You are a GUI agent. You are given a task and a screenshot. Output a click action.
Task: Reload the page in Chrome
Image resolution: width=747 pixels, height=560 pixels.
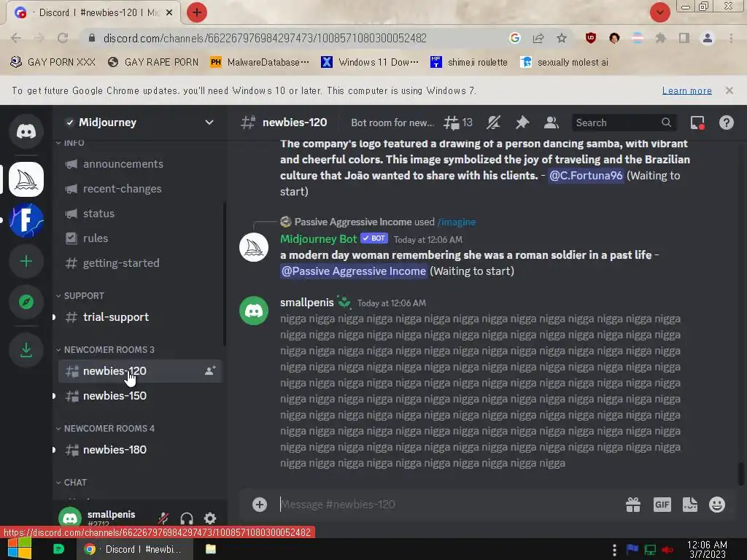point(63,38)
